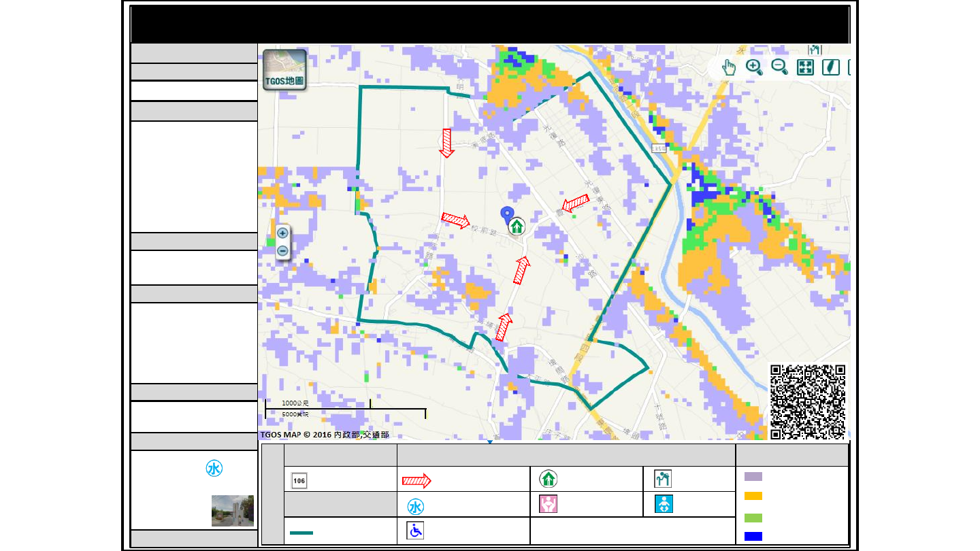Click the 106 route sign legend icon
The height and width of the screenshot is (551, 980).
tap(299, 480)
